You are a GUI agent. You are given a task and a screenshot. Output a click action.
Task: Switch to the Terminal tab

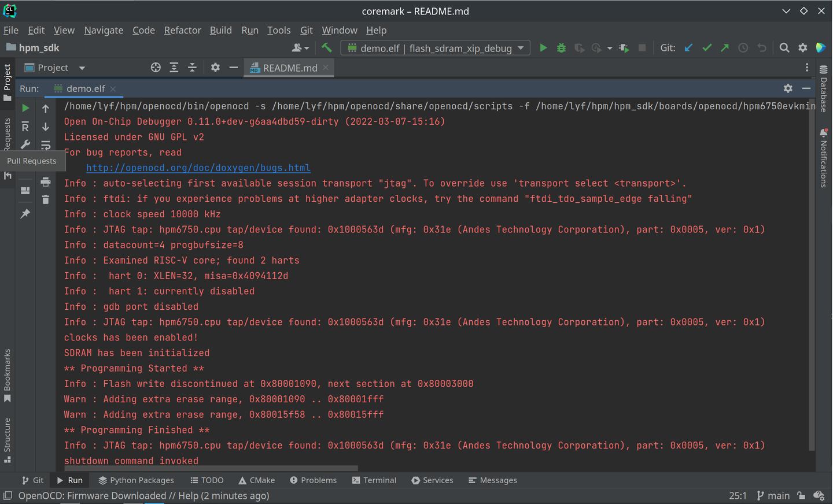pyautogui.click(x=374, y=480)
